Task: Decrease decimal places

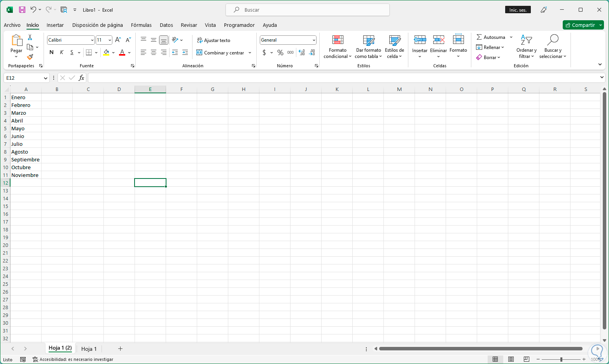Action: [312, 52]
